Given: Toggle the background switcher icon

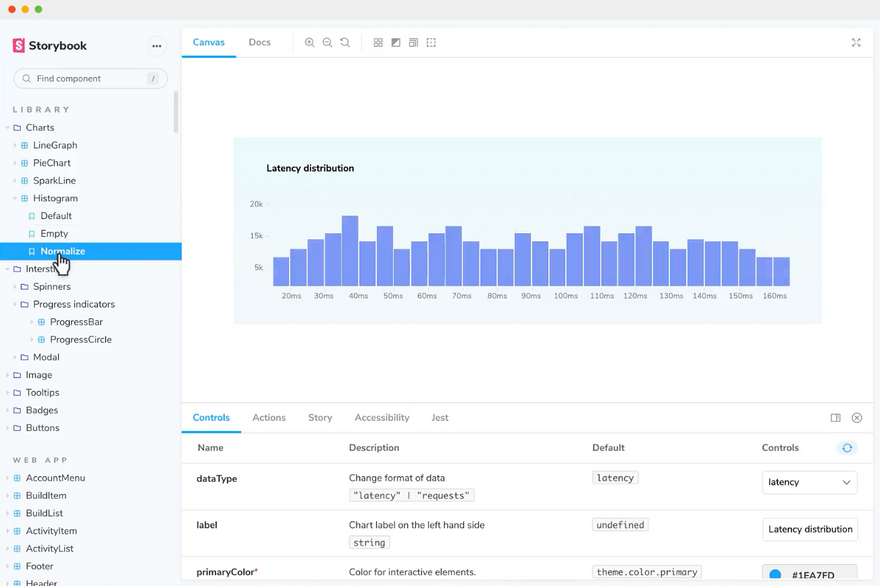Looking at the screenshot, I should tap(396, 43).
